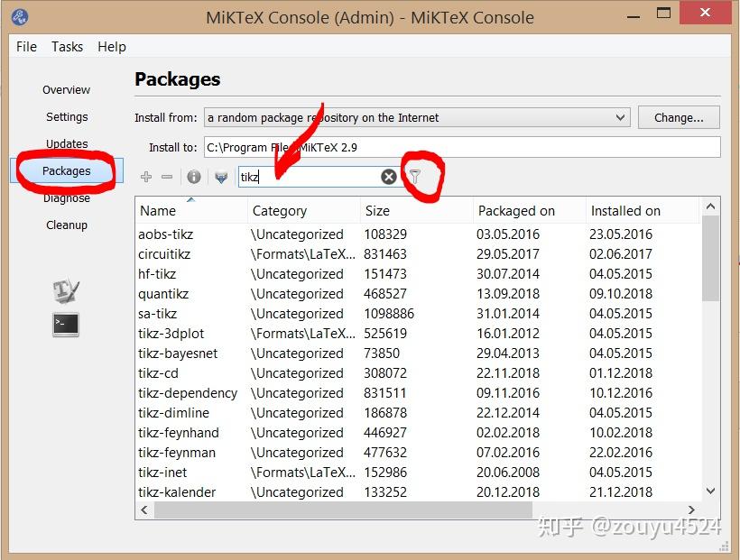The height and width of the screenshot is (560, 740).
Task: Select the tikz-feynman package row
Action: pos(418,452)
